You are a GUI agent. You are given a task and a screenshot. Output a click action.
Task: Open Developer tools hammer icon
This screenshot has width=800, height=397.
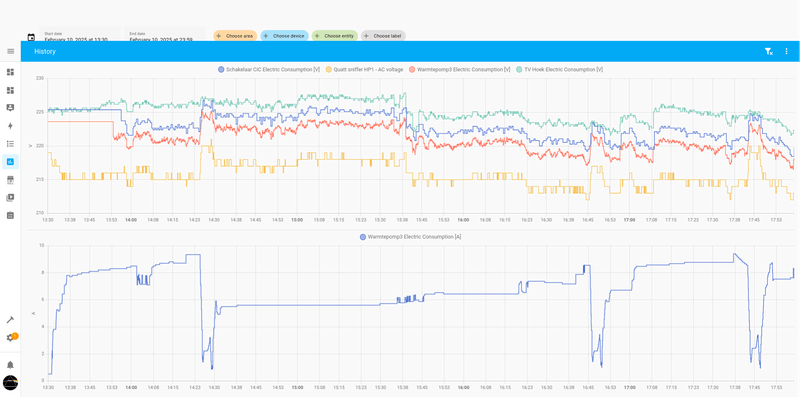(10, 320)
